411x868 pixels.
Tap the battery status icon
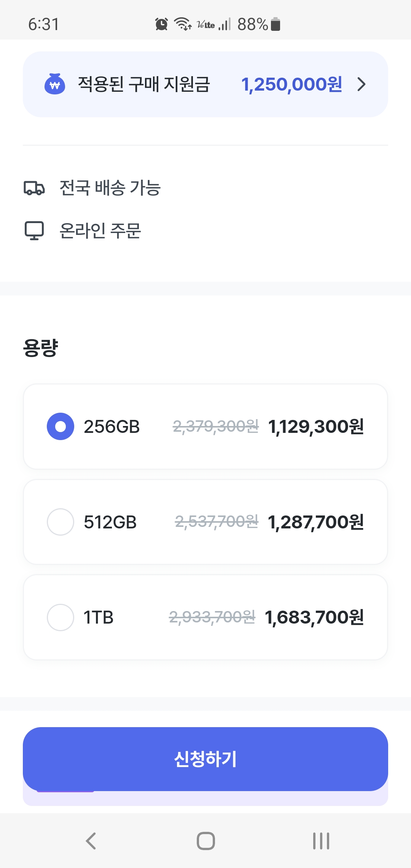point(276,24)
